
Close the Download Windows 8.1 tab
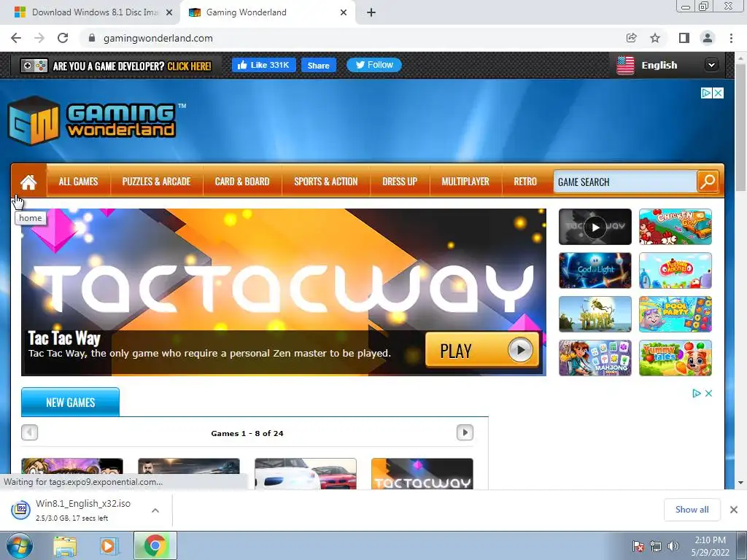click(x=169, y=12)
